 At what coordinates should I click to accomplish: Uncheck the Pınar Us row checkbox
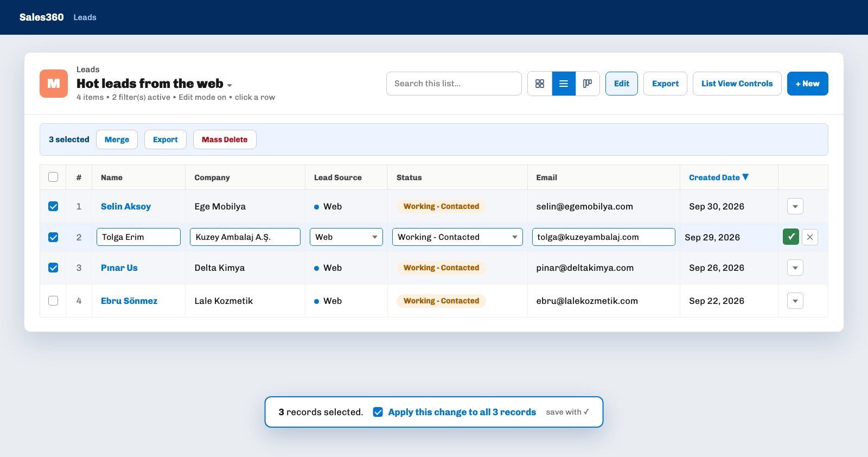click(x=53, y=268)
